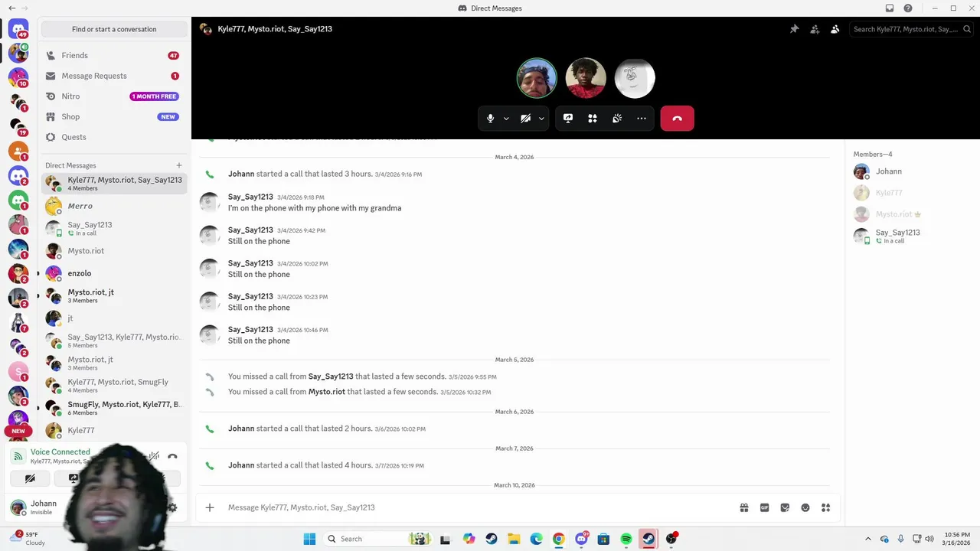This screenshot has width=980, height=551.
Task: Open the Shop page
Action: point(114,116)
